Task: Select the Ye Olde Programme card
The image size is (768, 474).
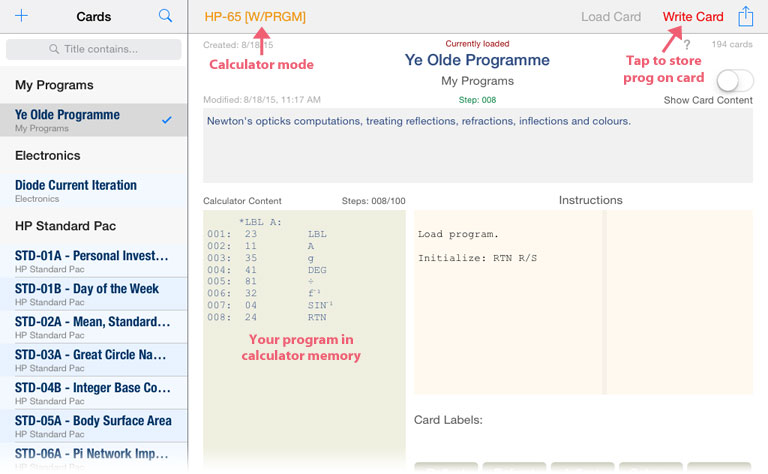Action: click(93, 120)
